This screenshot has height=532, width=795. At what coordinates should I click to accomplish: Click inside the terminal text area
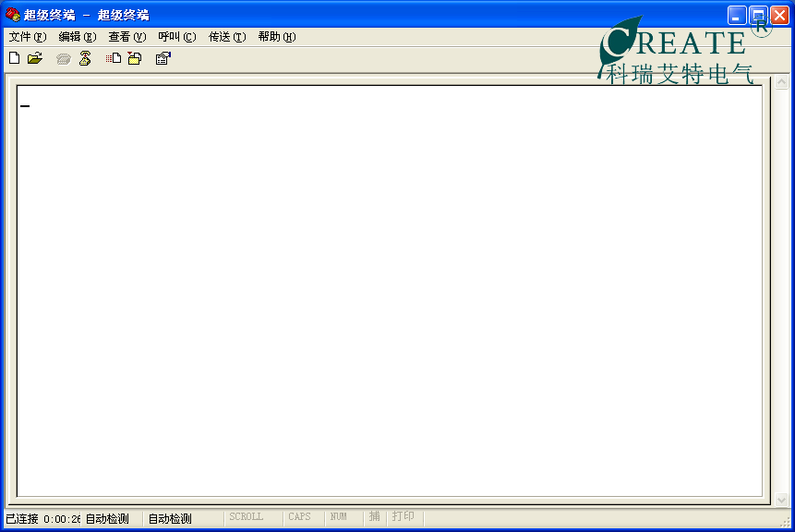pyautogui.click(x=390, y=291)
